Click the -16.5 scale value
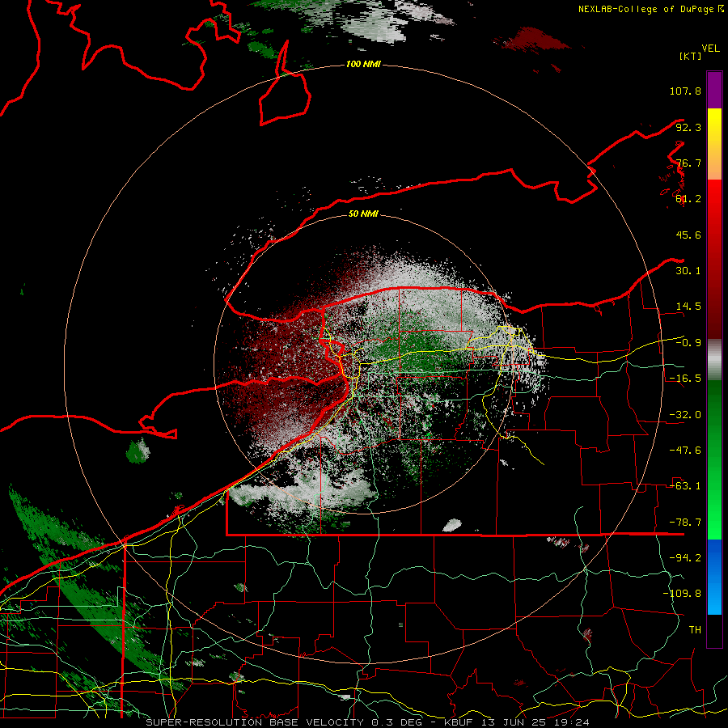This screenshot has height=728, width=728. point(685,379)
